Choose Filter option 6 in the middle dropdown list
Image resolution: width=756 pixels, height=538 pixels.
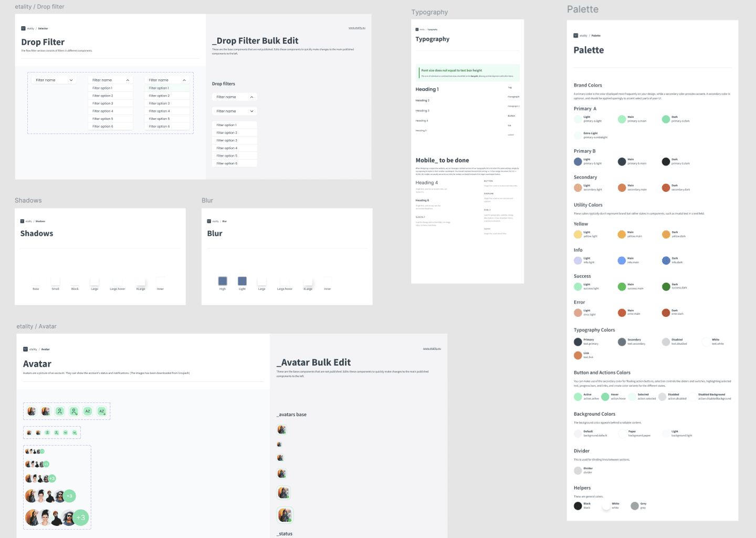111,127
